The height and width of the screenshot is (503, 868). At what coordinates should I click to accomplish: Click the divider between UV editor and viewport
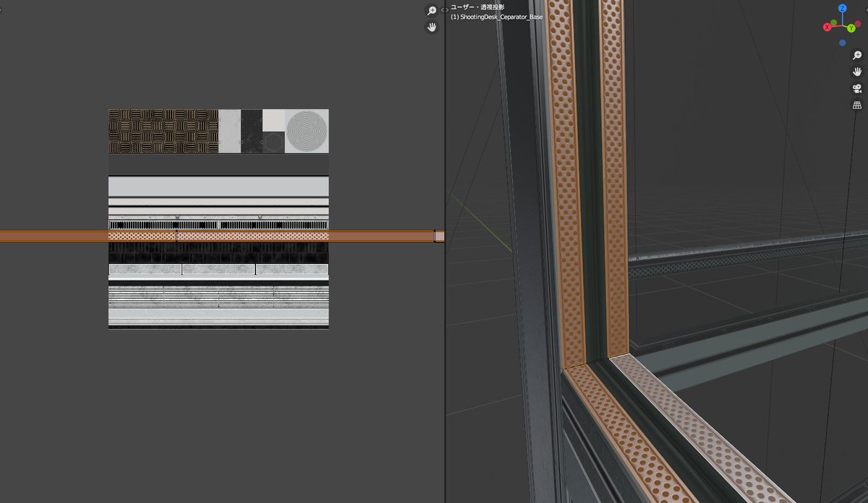click(x=444, y=289)
